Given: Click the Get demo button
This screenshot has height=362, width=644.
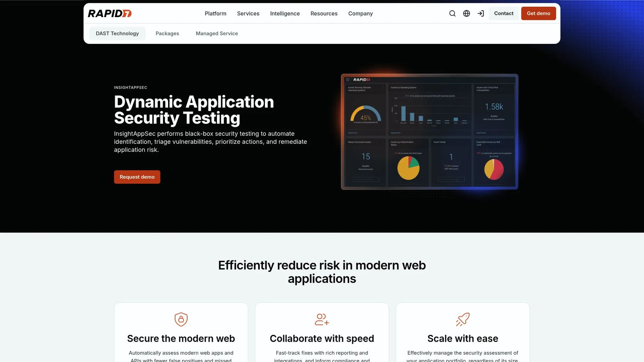Looking at the screenshot, I should click(x=539, y=14).
